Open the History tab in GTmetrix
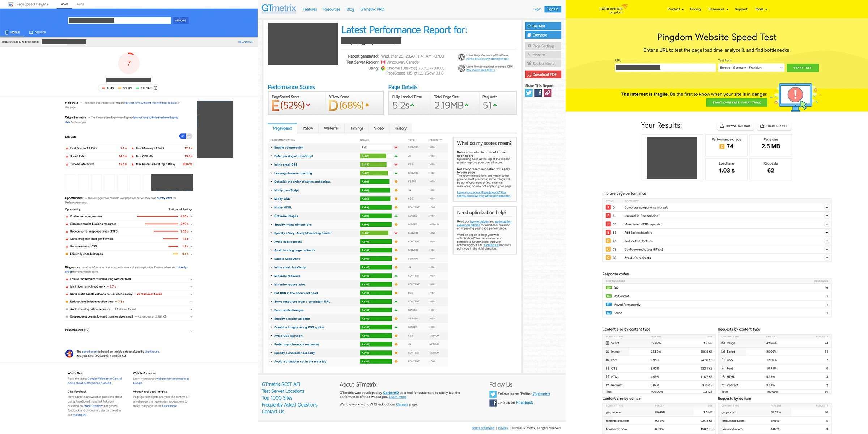868x434 pixels. [400, 128]
